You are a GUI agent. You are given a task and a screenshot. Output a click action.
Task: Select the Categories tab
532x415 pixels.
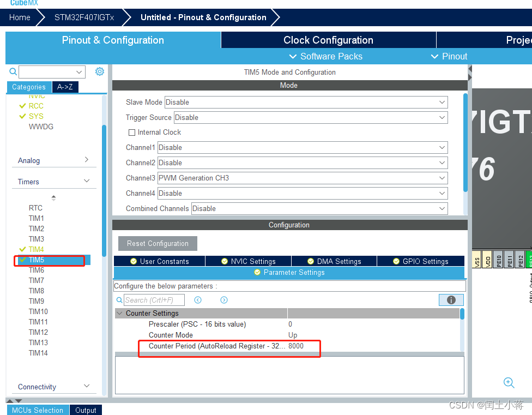click(x=29, y=87)
